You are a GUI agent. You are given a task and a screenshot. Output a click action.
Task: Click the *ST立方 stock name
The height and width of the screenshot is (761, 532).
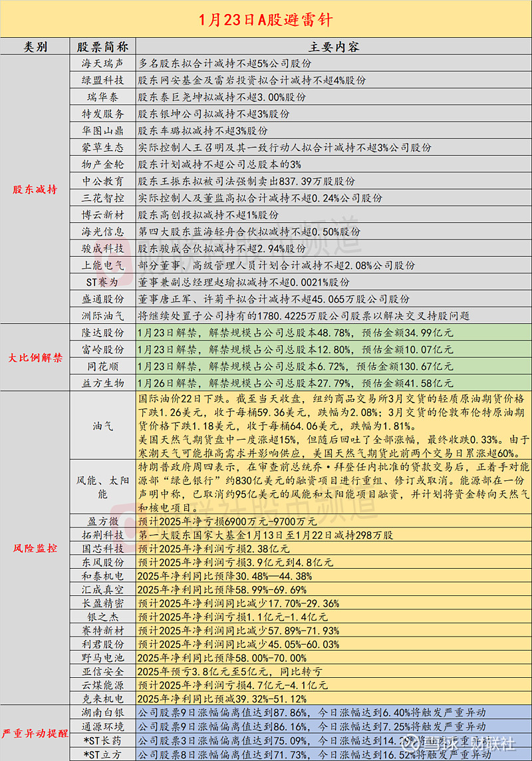102,753
